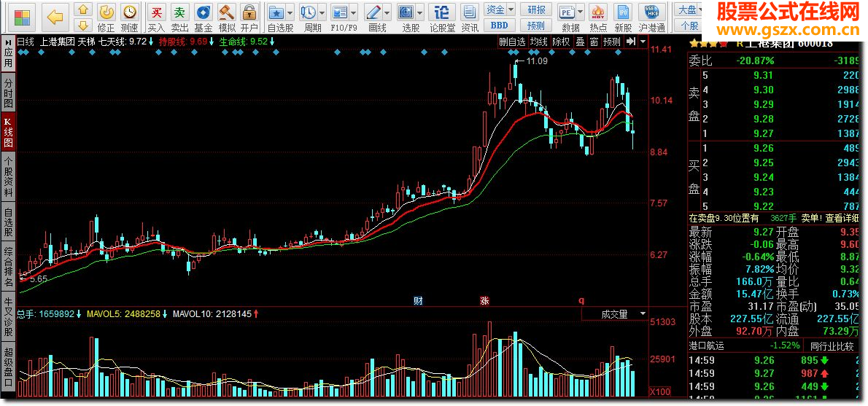Toggle the 叠 overlay option
This screenshot has height=406, width=868.
580,42
